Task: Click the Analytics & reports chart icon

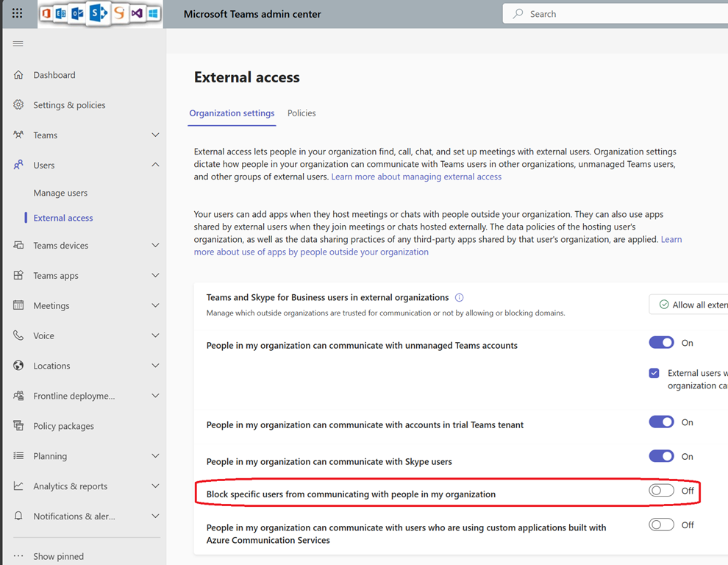Action: click(x=18, y=486)
